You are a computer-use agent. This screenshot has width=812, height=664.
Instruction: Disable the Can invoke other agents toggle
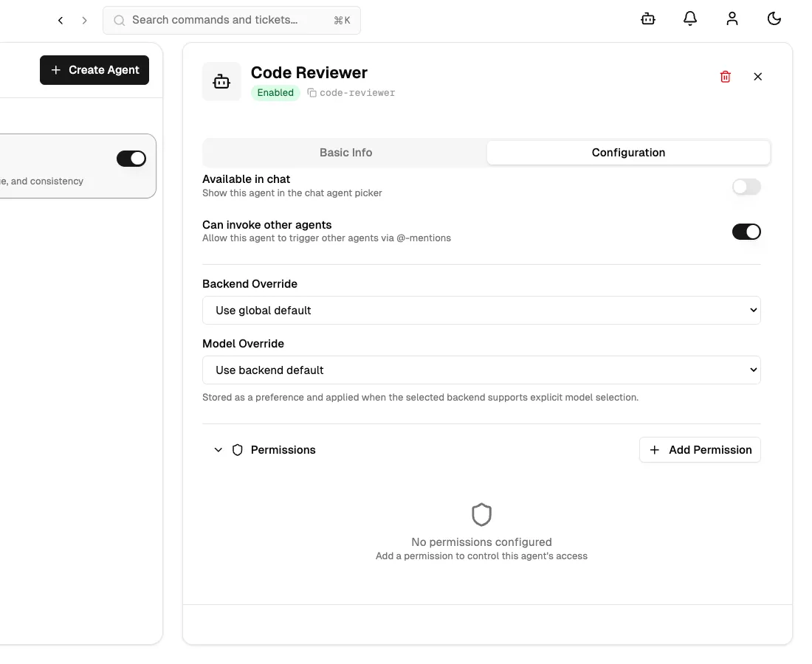tap(746, 231)
